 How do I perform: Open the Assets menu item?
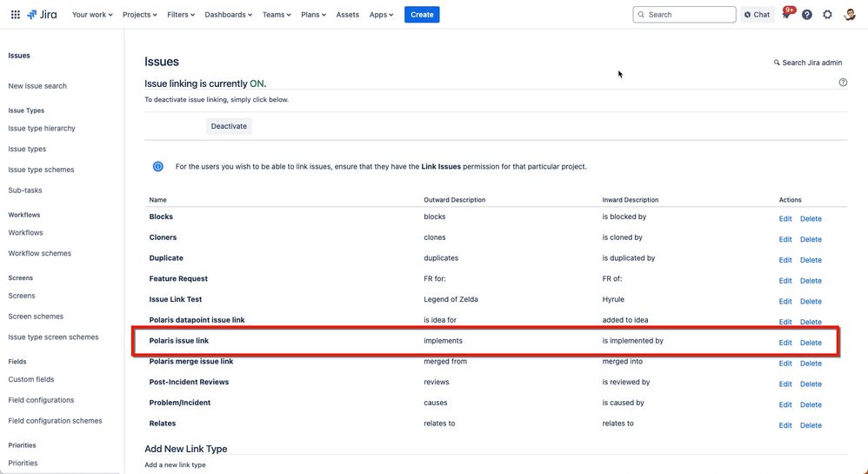pyautogui.click(x=348, y=15)
